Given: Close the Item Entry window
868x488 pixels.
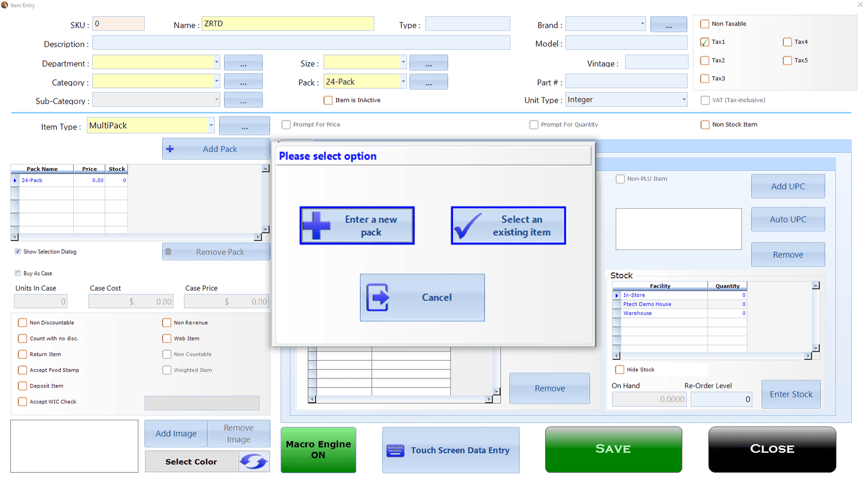Looking at the screenshot, I should click(x=860, y=5).
